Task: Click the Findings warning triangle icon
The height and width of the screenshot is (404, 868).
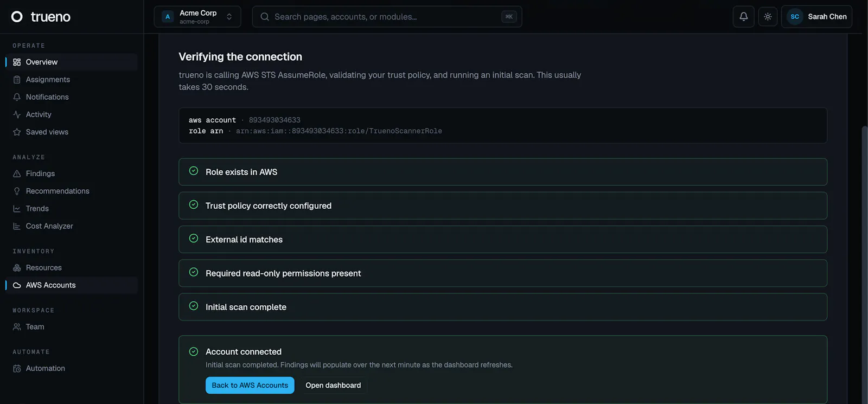Action: (17, 174)
